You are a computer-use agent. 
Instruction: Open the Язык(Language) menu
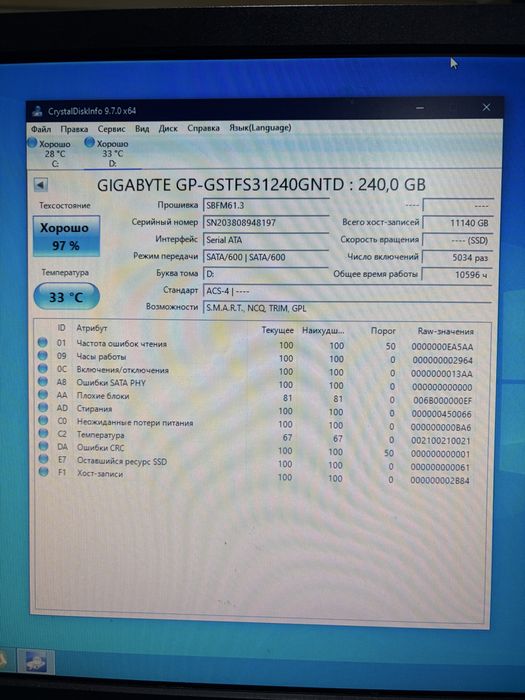(x=260, y=128)
